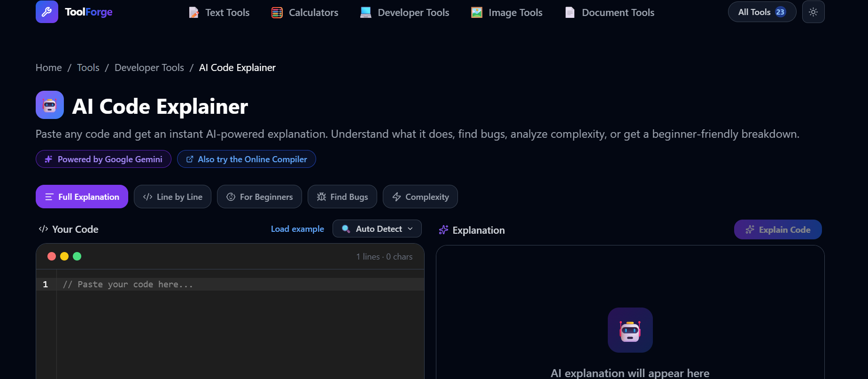Viewport: 868px width, 379px height.
Task: Click the sparkle icon in Gemini badge
Action: (x=48, y=159)
